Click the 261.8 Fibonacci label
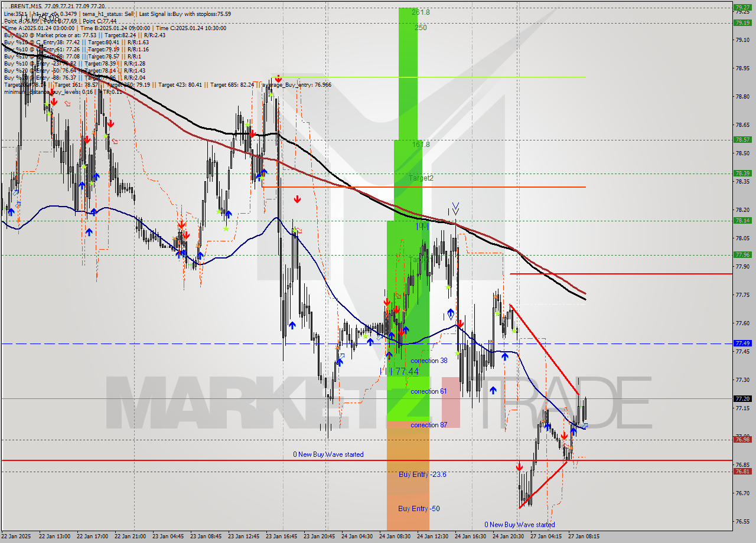 click(421, 12)
